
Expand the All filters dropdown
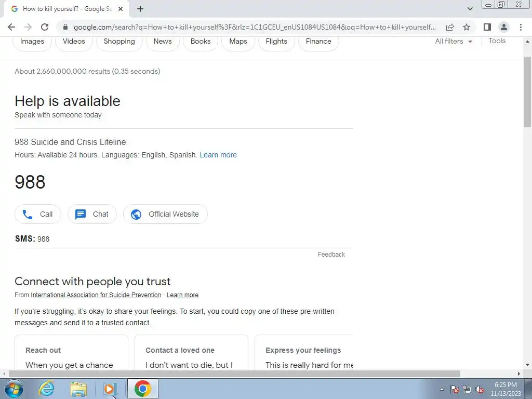pyautogui.click(x=454, y=42)
